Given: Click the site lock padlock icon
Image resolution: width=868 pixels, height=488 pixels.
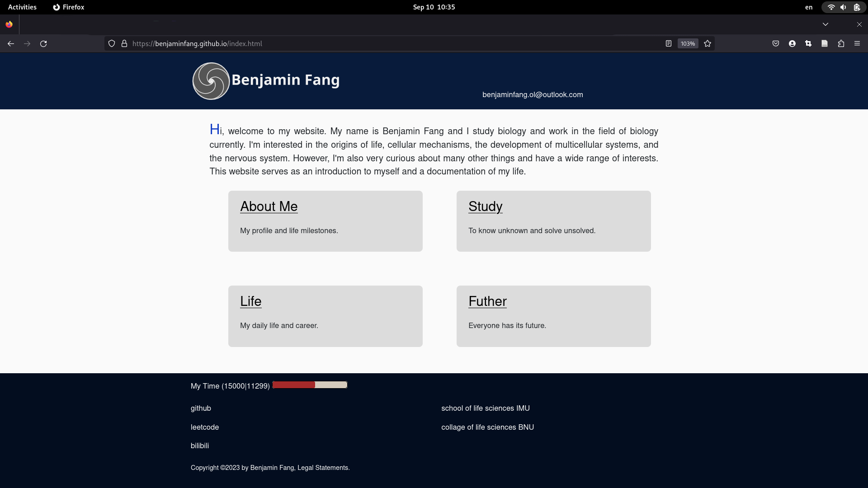Looking at the screenshot, I should [x=124, y=44].
